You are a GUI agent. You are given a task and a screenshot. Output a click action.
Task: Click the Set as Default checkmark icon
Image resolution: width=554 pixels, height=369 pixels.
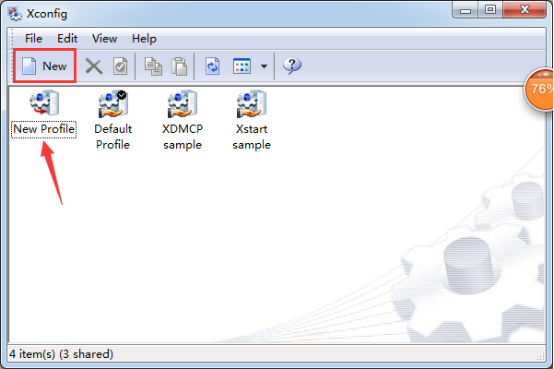(x=120, y=66)
